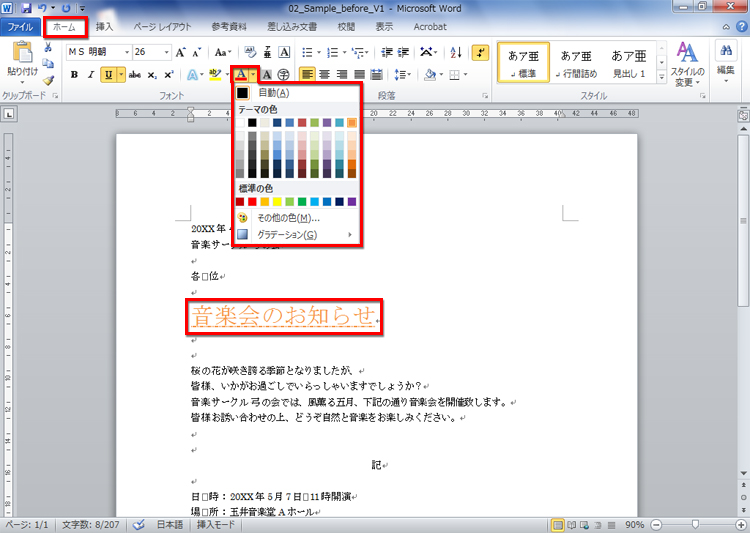Click the superscript x² icon
Screen dimensions: 750x533
(168, 75)
